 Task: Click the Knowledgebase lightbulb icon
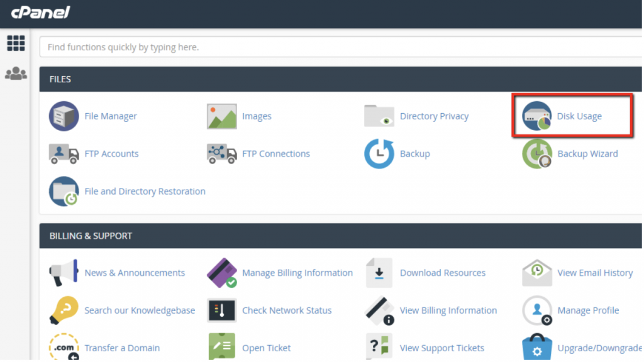[64, 310]
